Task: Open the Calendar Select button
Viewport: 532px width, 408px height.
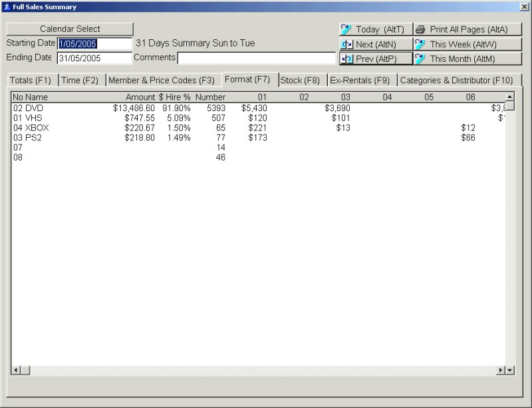Action: click(x=70, y=29)
